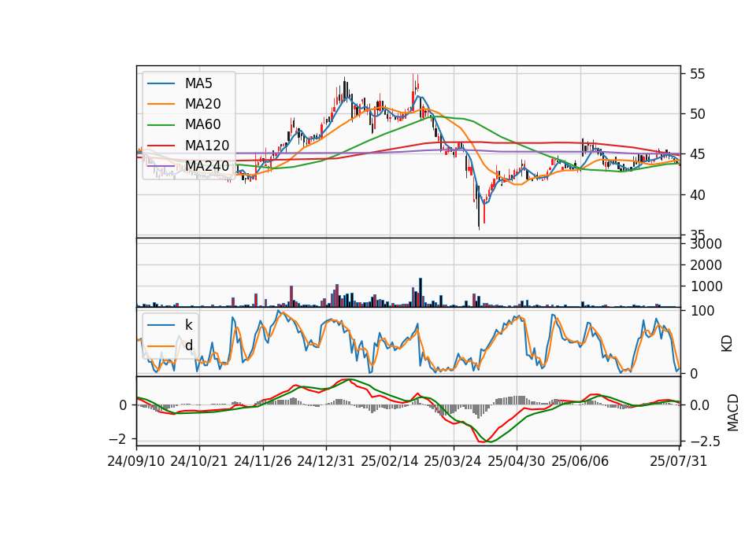Click the 1000 volume axis label
This screenshot has width=756, height=543.
pos(706,286)
